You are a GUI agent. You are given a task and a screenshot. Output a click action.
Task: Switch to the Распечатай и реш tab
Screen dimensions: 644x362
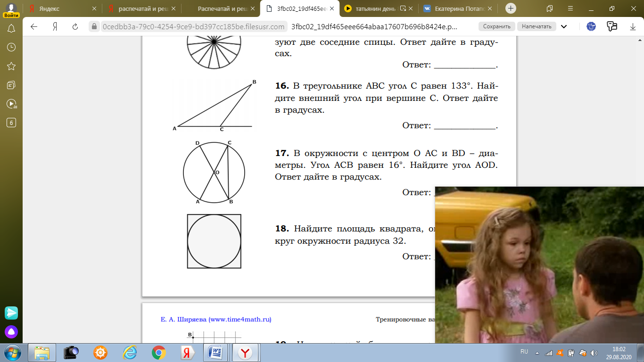[221, 8]
